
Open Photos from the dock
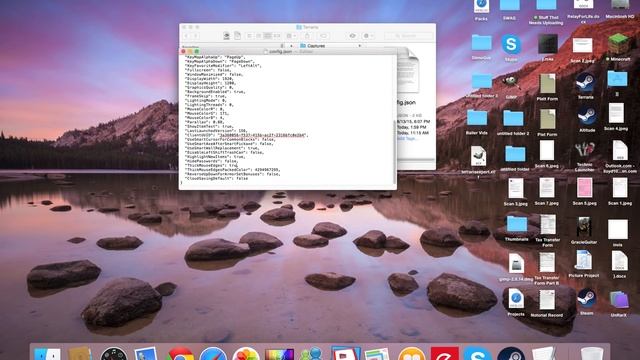[246, 353]
